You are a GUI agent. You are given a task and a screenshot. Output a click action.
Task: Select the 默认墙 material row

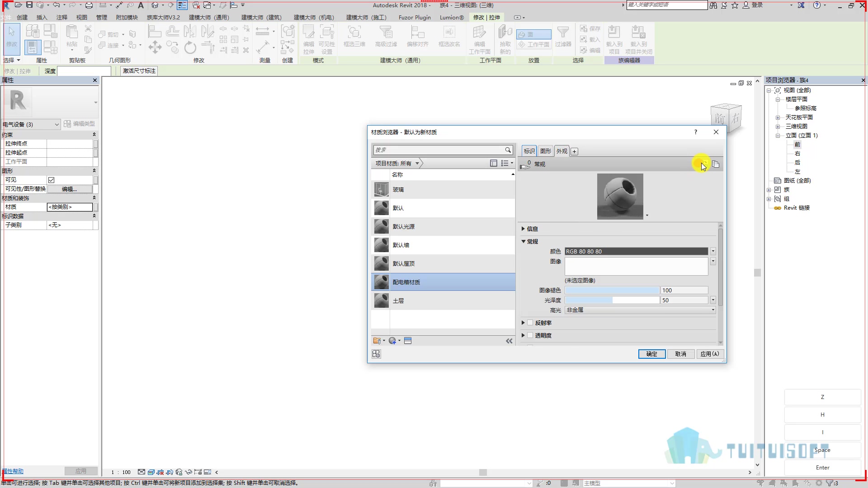click(443, 245)
